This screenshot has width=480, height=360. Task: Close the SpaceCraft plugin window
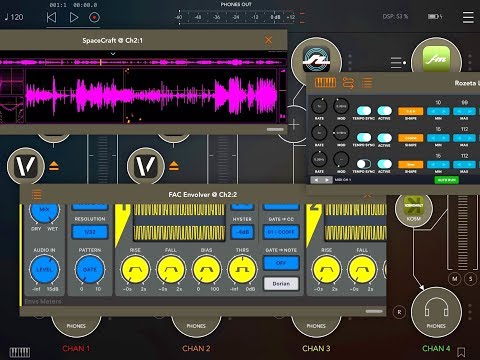(x=268, y=40)
